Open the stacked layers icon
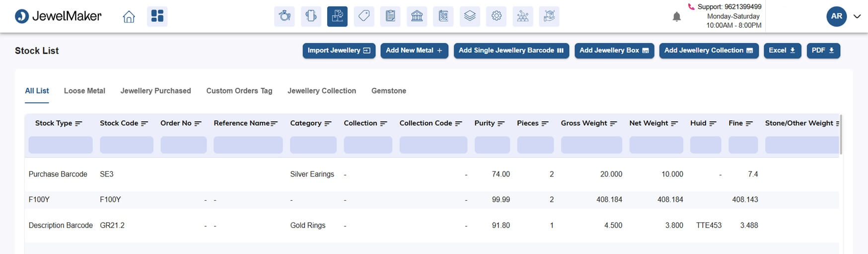This screenshot has height=254, width=868. [x=470, y=16]
